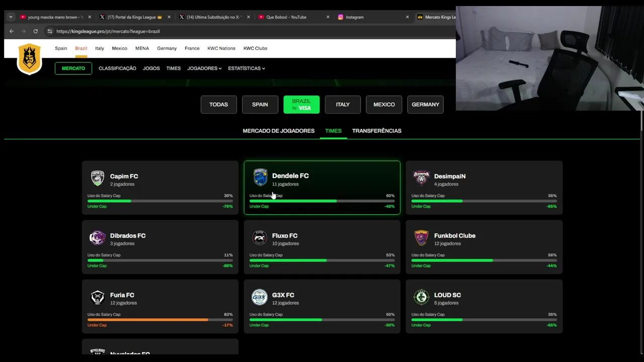Click the DesimpaiN team crest

coord(421,178)
